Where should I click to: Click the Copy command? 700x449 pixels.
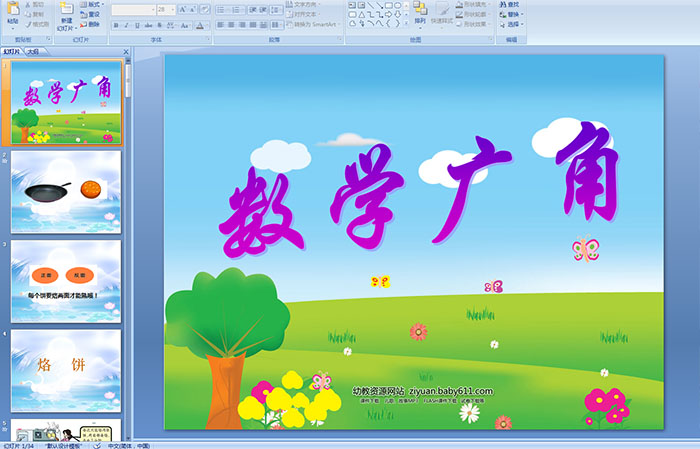(34, 14)
